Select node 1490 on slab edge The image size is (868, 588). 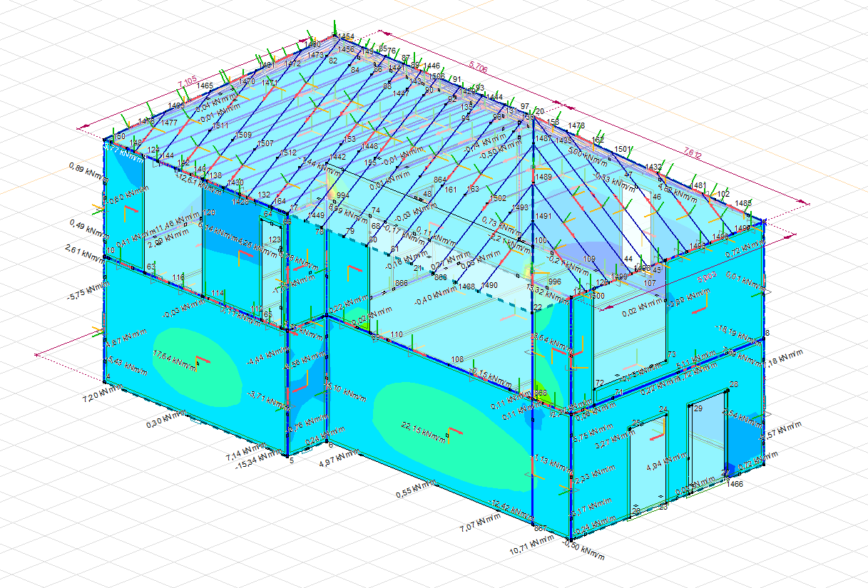[x=489, y=284]
